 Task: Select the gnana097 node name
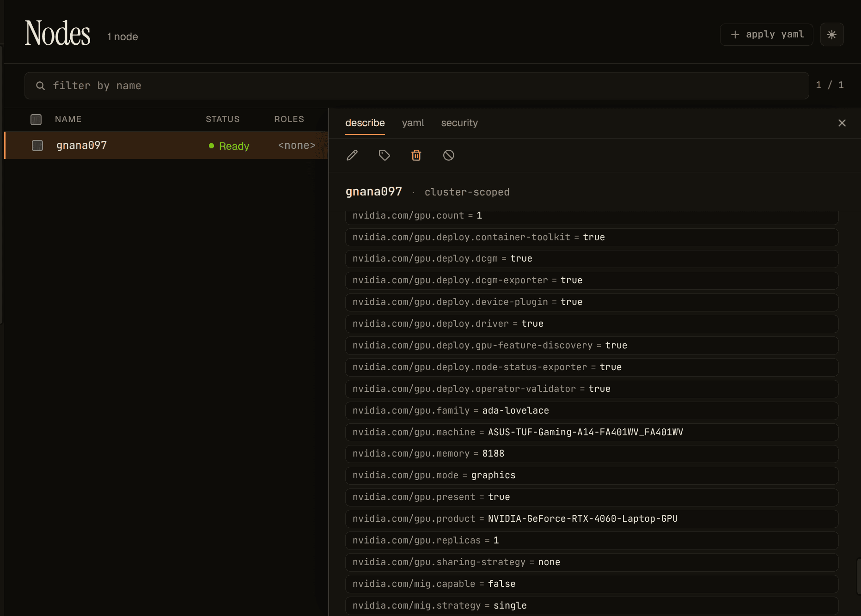pyautogui.click(x=82, y=146)
